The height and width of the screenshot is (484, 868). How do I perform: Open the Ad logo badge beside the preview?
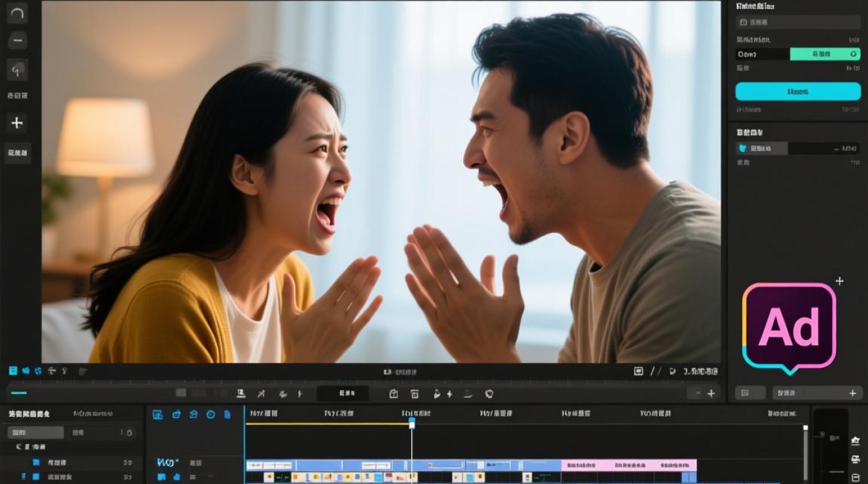789,328
